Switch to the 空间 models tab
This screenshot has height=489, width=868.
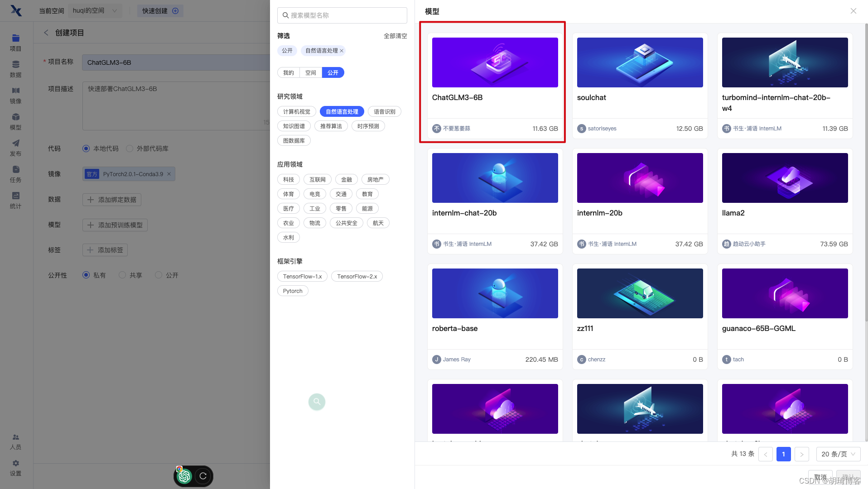[311, 73]
